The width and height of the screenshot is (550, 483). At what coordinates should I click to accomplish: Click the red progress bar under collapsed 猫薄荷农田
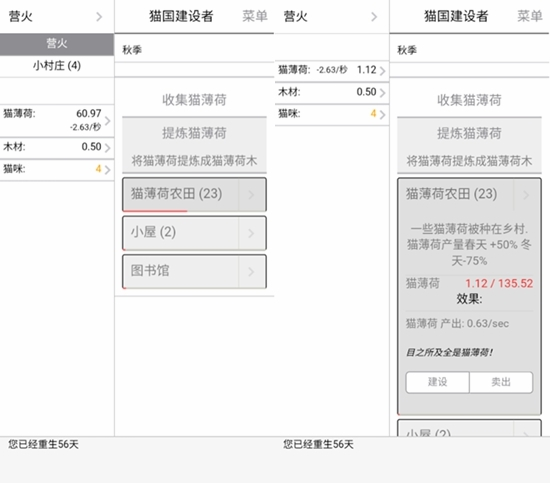point(155,211)
